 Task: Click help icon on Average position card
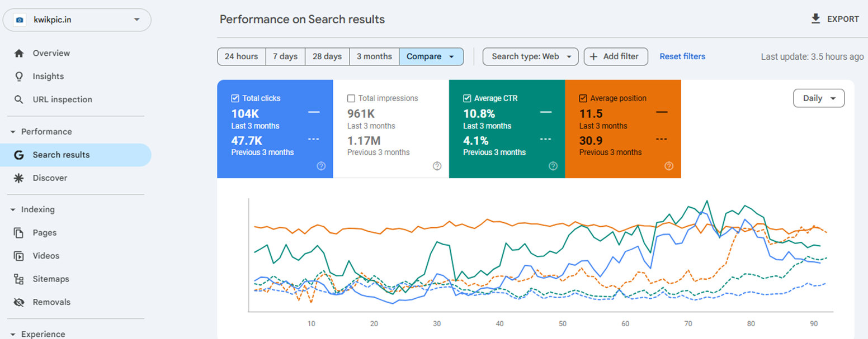coord(669,166)
